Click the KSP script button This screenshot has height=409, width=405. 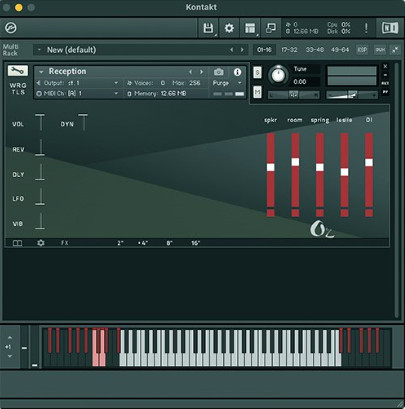click(362, 50)
